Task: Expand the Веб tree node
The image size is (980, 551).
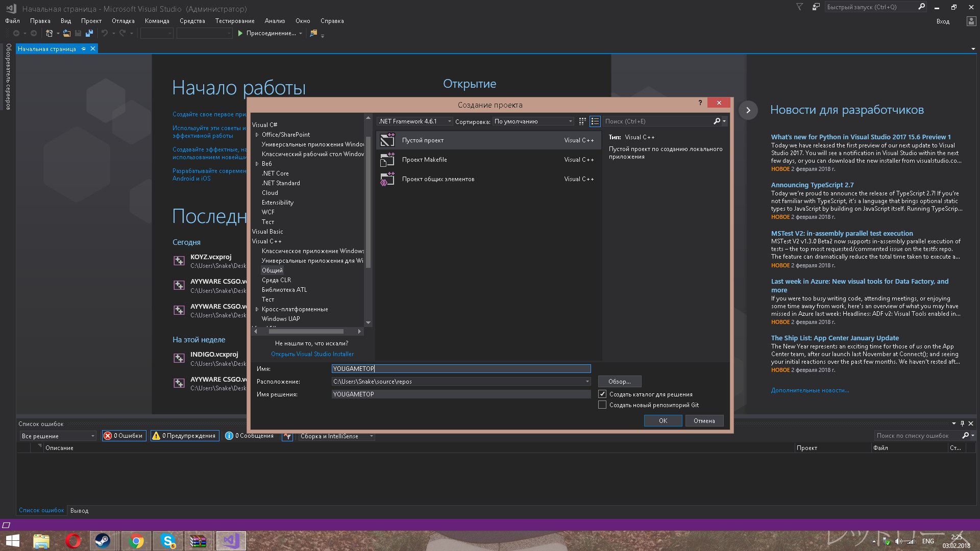Action: tap(257, 164)
